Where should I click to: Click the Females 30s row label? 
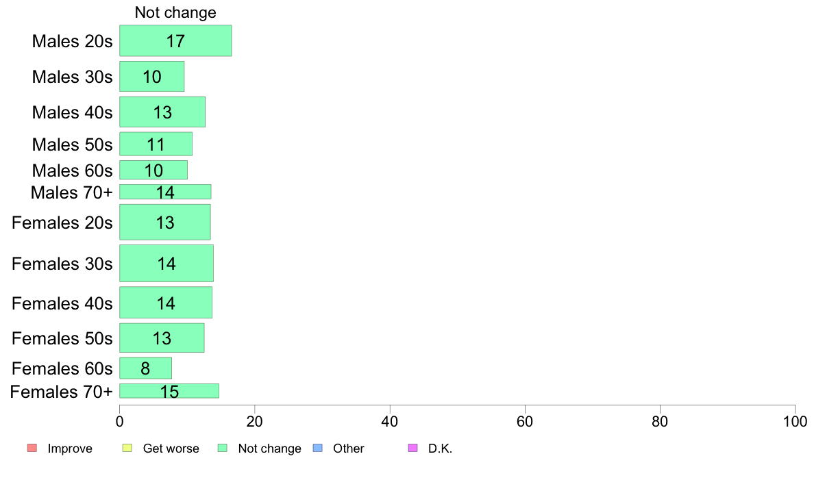62,264
